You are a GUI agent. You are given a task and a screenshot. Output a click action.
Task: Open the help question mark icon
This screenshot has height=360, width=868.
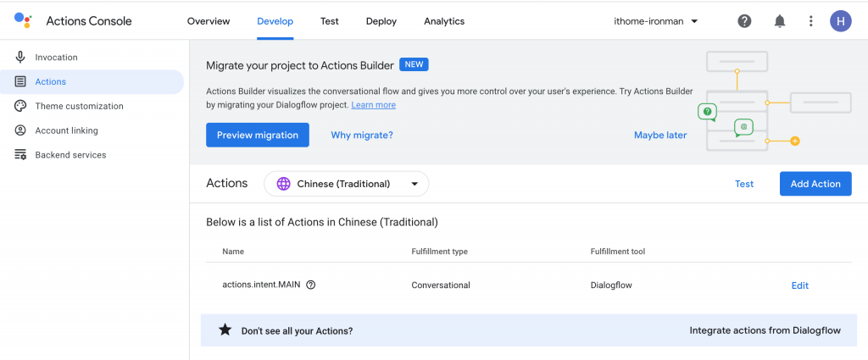744,21
